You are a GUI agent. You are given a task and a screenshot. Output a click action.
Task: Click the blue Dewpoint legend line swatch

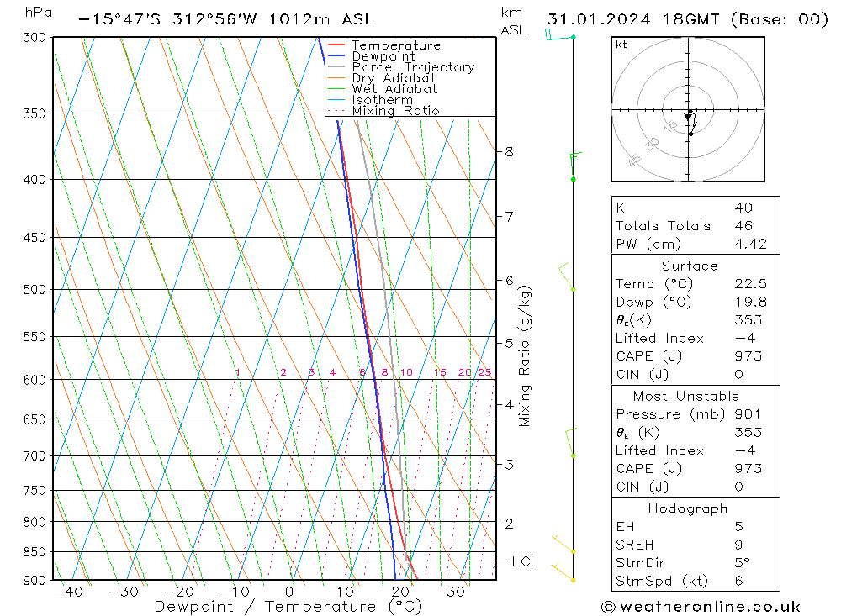336,55
